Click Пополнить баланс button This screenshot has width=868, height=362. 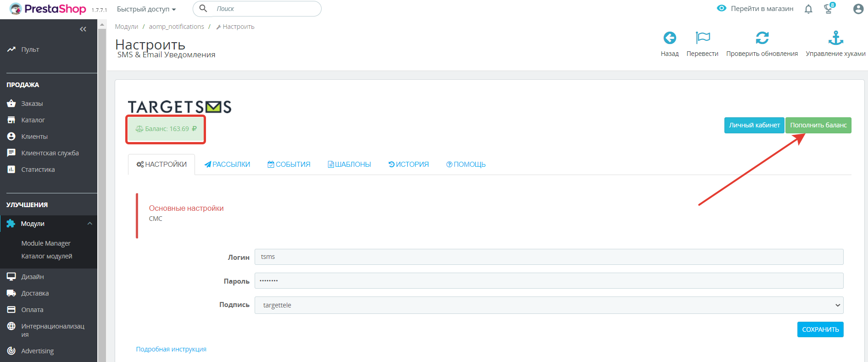click(818, 125)
